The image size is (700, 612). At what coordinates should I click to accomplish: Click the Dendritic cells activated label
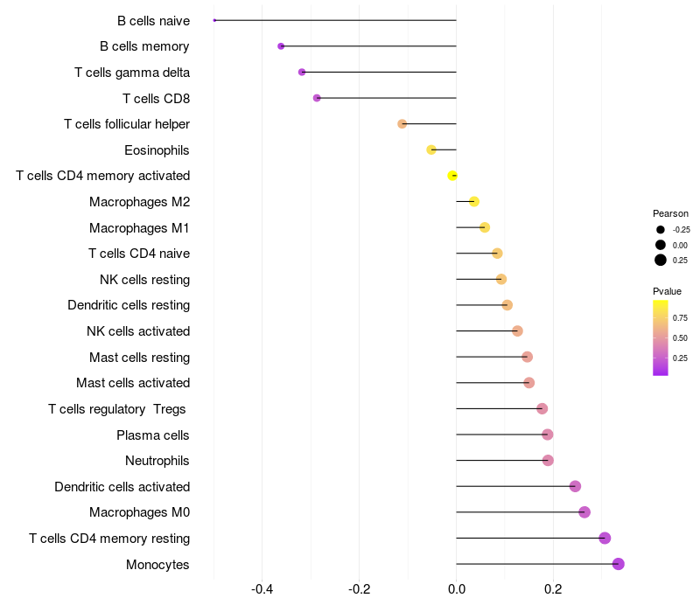click(122, 486)
